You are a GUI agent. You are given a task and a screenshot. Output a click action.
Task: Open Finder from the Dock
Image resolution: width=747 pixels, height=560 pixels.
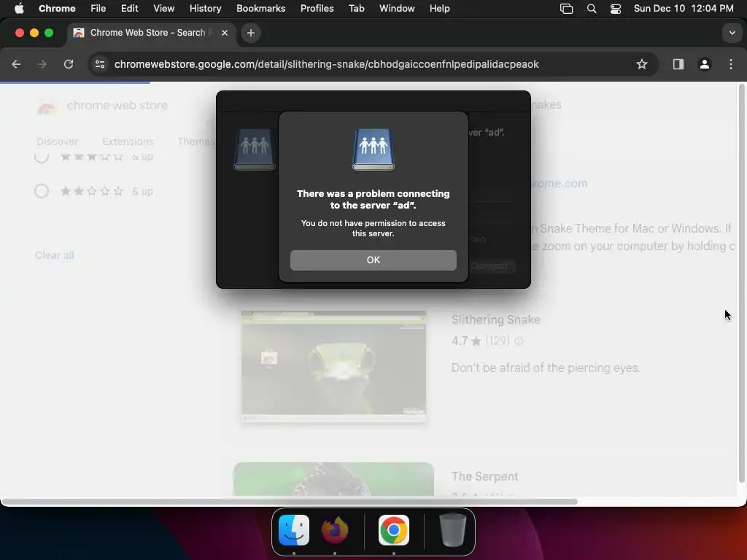[x=294, y=530]
